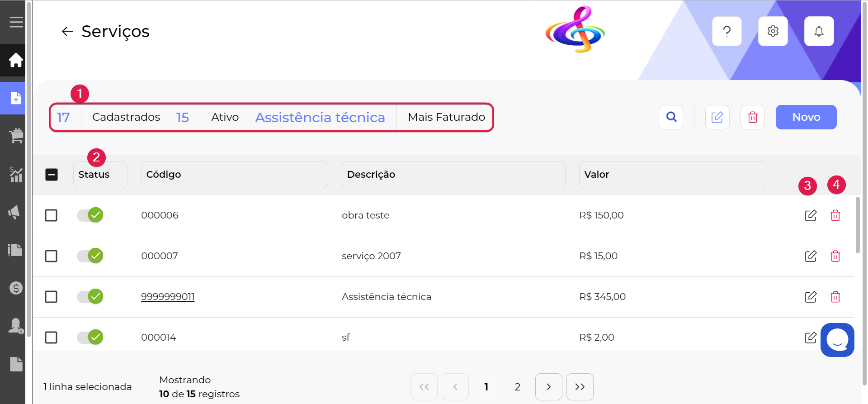Screen dimensions: 868x404
Task: Go back using the arrow beside Serviços
Action: [x=67, y=31]
